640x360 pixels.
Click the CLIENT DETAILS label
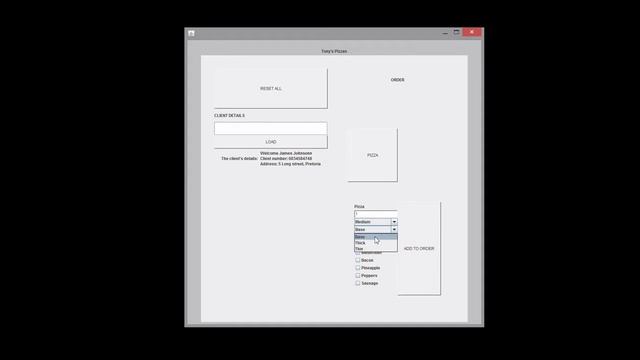pos(229,116)
